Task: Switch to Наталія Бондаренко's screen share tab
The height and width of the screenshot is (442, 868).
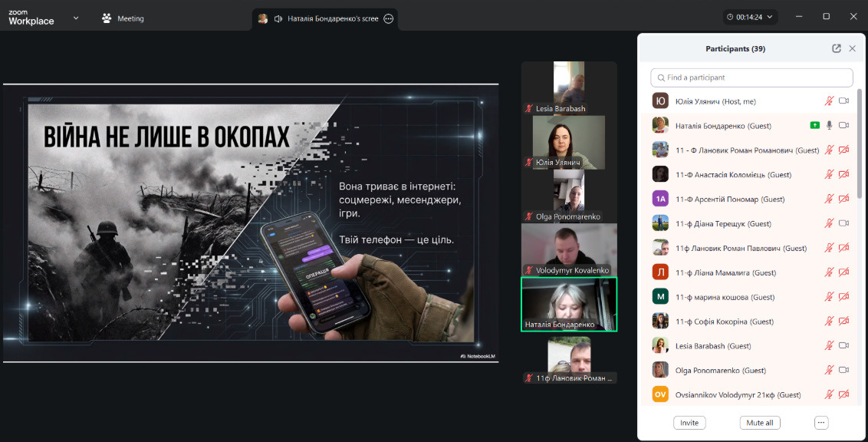Action: pyautogui.click(x=332, y=18)
